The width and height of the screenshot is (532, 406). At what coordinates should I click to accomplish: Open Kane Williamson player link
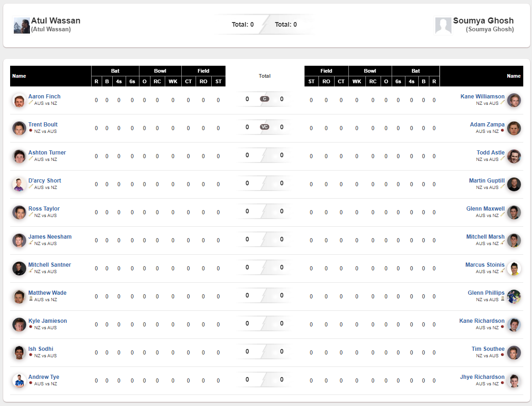482,97
